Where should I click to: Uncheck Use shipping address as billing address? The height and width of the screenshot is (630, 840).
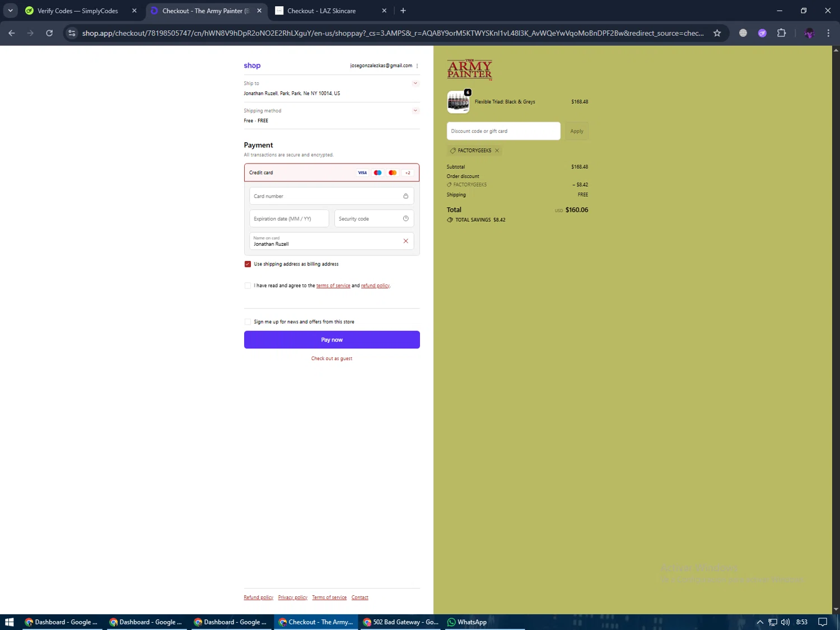pos(248,264)
